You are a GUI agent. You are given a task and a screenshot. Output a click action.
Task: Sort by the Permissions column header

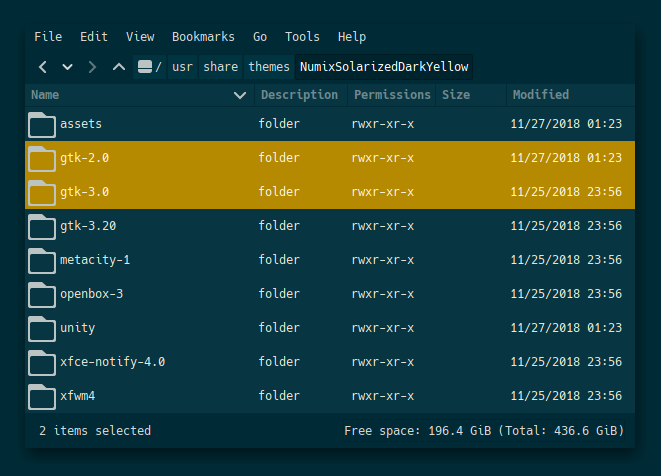coord(391,95)
